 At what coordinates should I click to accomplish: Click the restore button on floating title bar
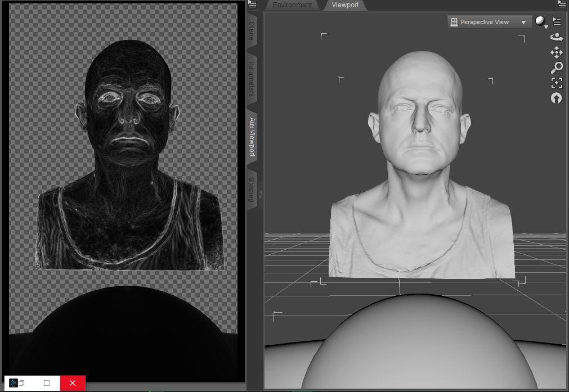(22, 383)
